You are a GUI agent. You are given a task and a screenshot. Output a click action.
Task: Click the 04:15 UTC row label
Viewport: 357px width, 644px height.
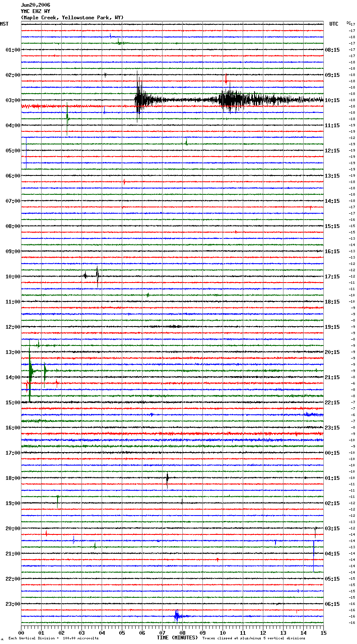click(x=332, y=554)
